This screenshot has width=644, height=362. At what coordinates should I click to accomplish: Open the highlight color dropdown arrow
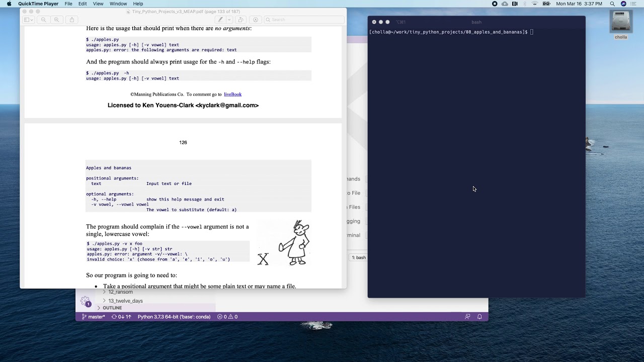coord(229,20)
